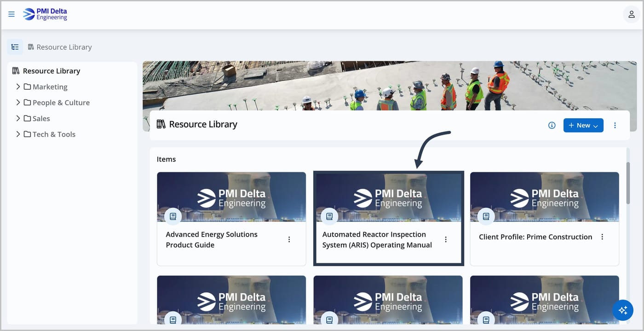The image size is (644, 331).
Task: Click the Resource Library info icon
Action: click(552, 125)
